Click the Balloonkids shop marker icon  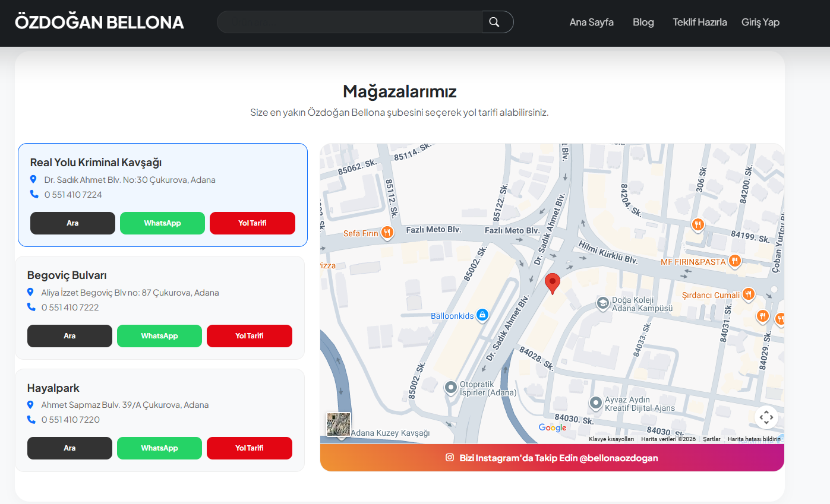(x=482, y=315)
